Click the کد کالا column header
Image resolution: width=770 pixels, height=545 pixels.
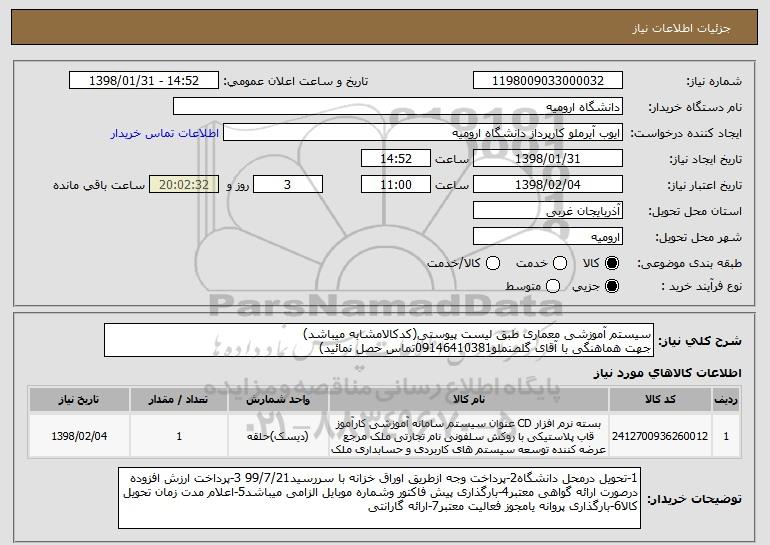(x=660, y=400)
